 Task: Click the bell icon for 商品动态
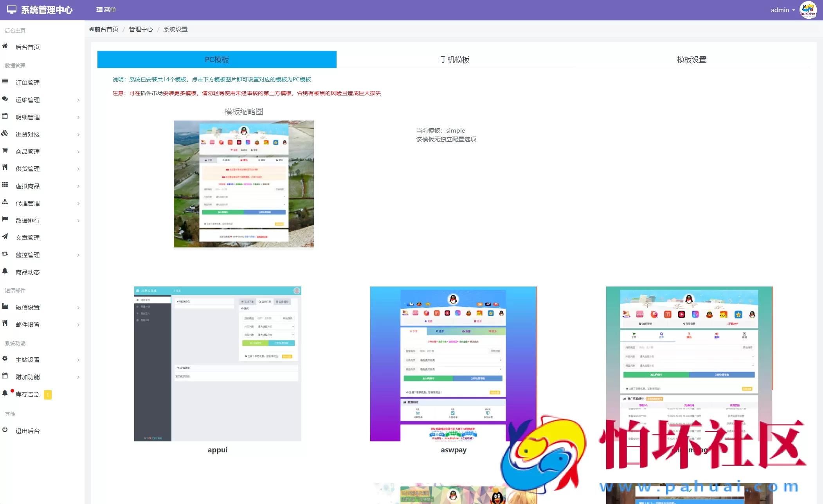(x=5, y=271)
